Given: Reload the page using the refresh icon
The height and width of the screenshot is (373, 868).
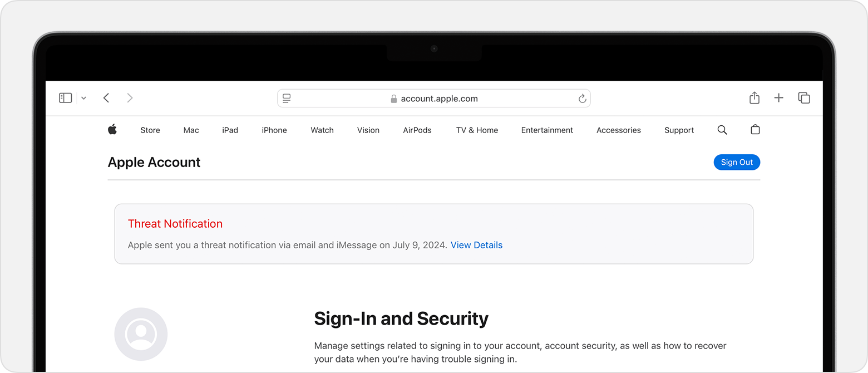Looking at the screenshot, I should click(583, 99).
